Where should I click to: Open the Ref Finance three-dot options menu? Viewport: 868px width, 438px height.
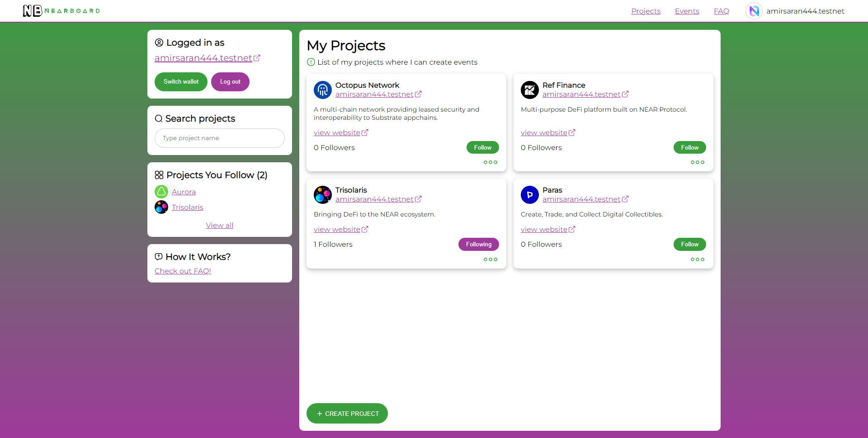tap(698, 162)
